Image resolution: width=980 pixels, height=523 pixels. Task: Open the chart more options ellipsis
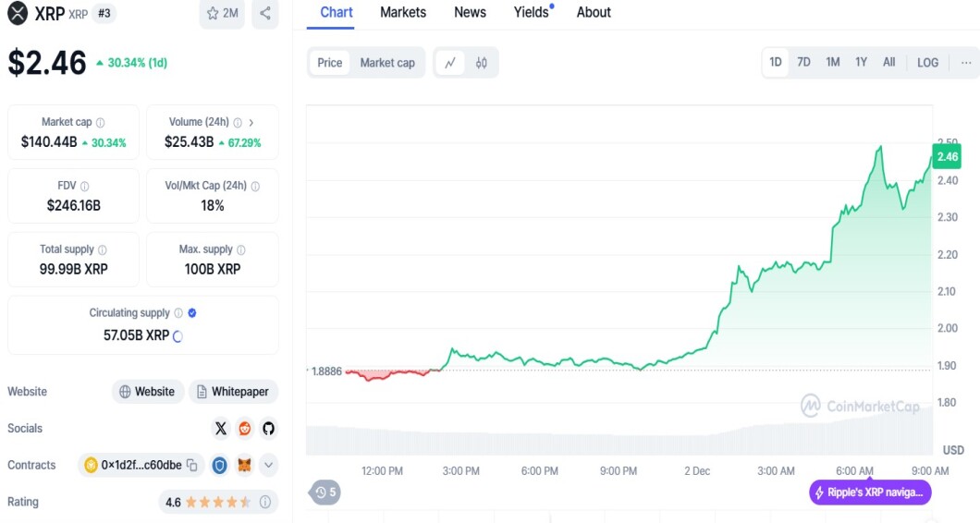pos(966,63)
